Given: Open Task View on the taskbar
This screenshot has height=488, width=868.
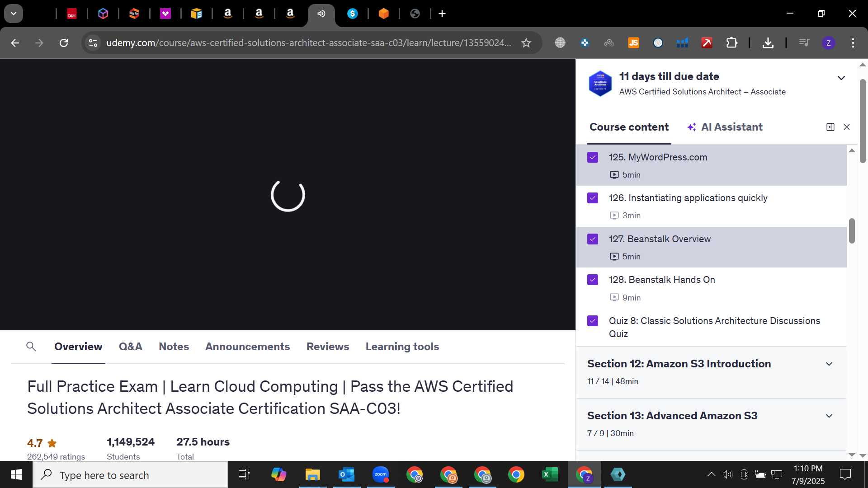Looking at the screenshot, I should click(x=244, y=475).
